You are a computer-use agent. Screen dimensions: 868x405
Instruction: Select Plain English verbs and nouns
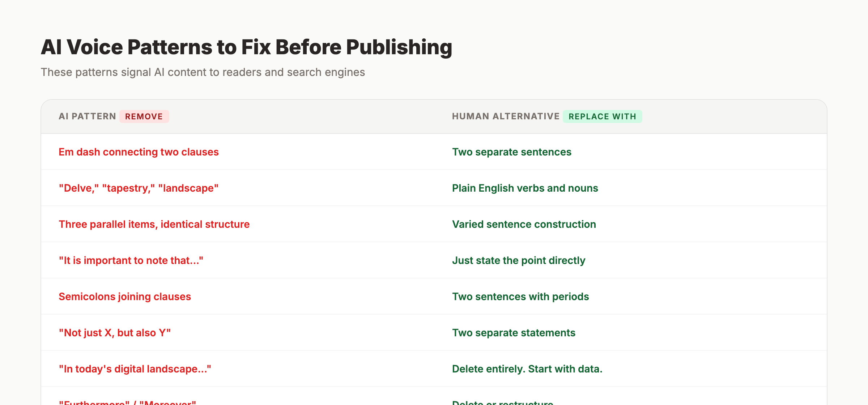click(x=525, y=188)
